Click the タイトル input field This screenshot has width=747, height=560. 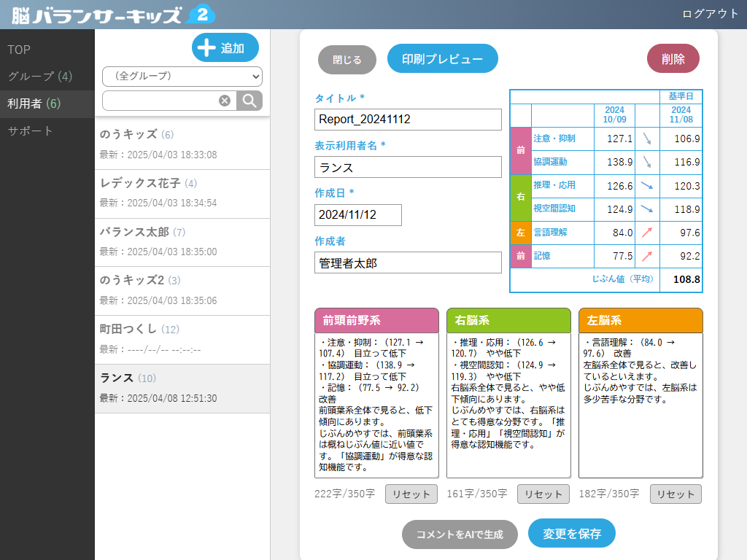pyautogui.click(x=409, y=120)
